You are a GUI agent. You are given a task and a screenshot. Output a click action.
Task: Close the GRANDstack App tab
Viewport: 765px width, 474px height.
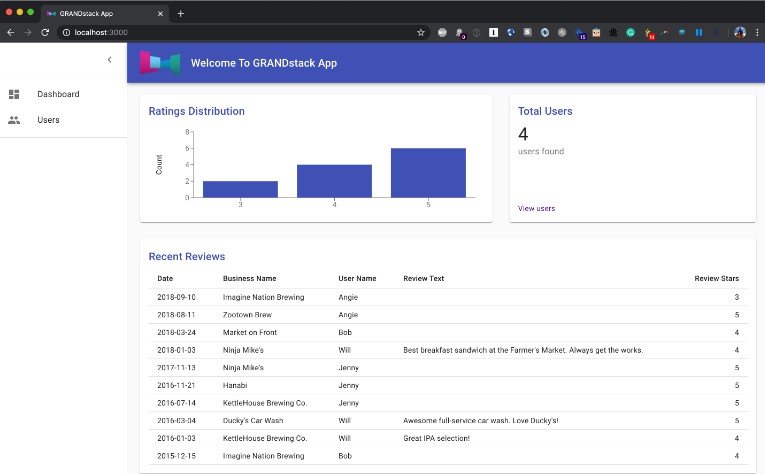tap(162, 13)
